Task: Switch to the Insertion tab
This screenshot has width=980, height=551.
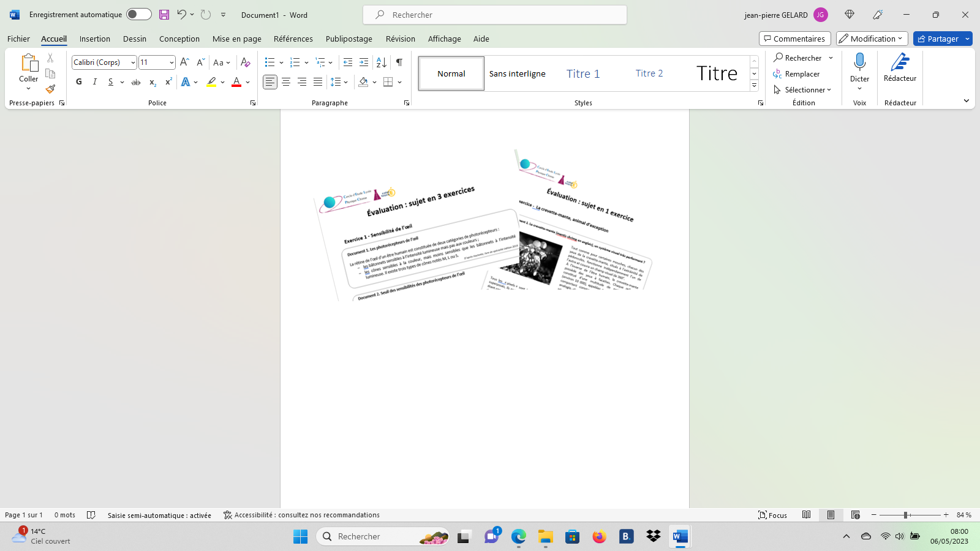Action: click(x=95, y=39)
